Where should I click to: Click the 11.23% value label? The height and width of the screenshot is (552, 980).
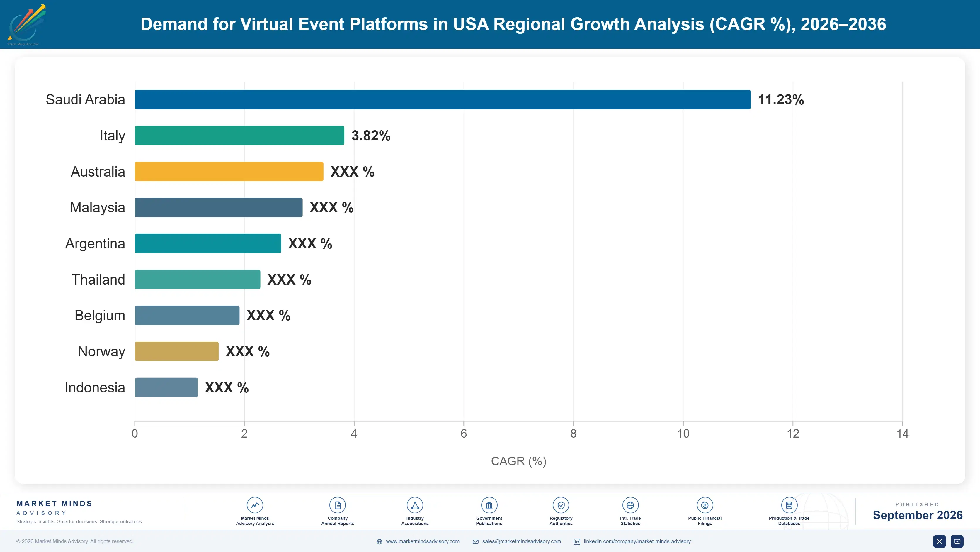click(x=781, y=100)
